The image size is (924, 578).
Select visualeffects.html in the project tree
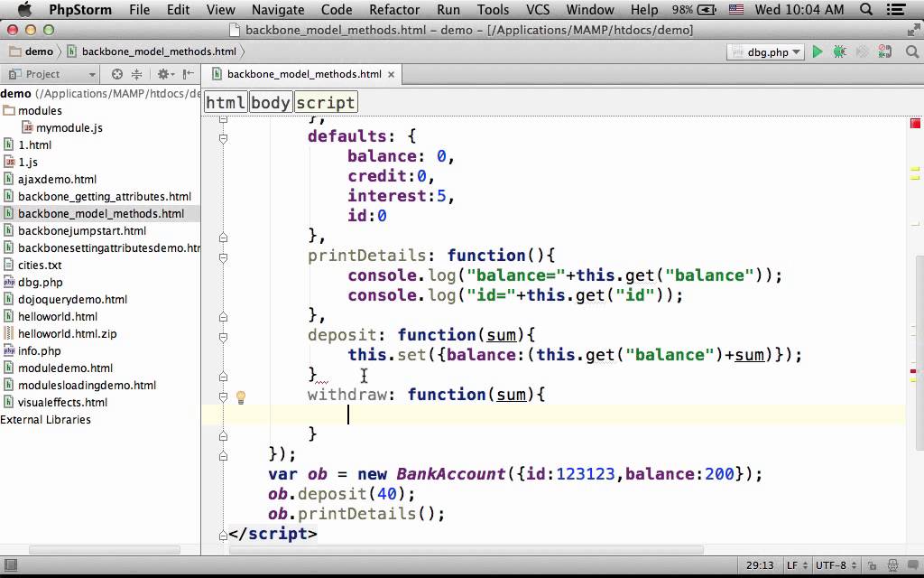click(x=62, y=402)
